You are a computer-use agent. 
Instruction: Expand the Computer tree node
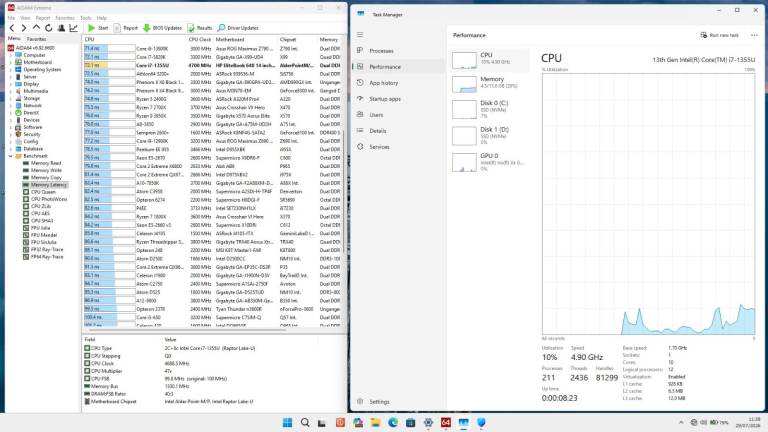[11, 55]
